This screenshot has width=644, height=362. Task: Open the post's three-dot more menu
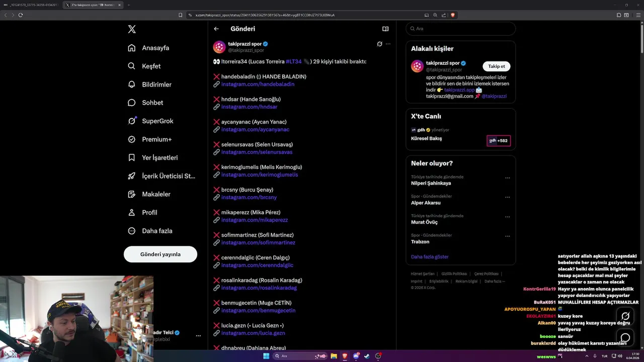tap(388, 44)
